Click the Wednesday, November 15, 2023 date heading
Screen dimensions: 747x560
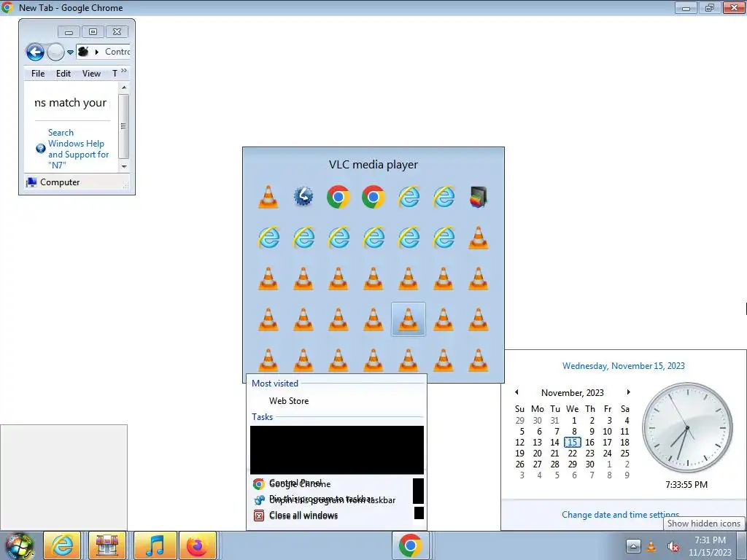click(623, 366)
